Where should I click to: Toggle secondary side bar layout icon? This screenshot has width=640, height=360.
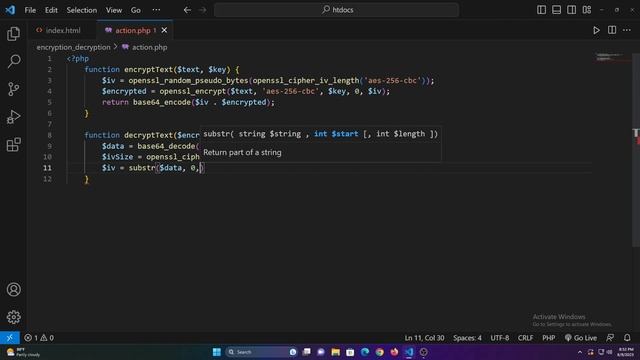[x=571, y=10]
